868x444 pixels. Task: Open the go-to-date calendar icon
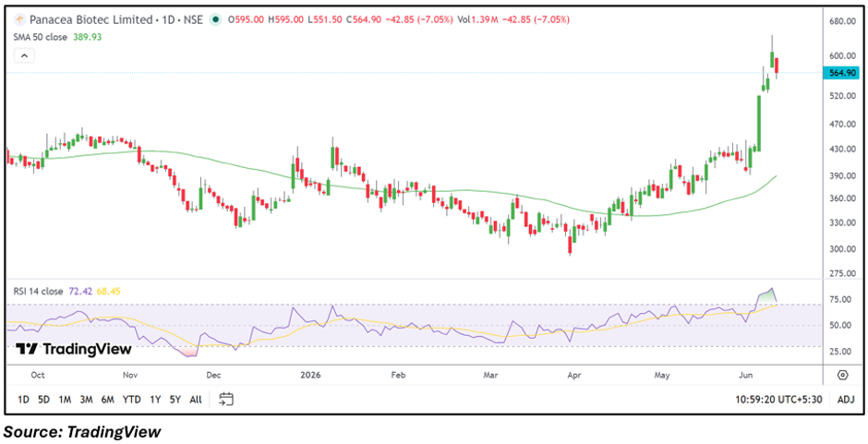[226, 399]
